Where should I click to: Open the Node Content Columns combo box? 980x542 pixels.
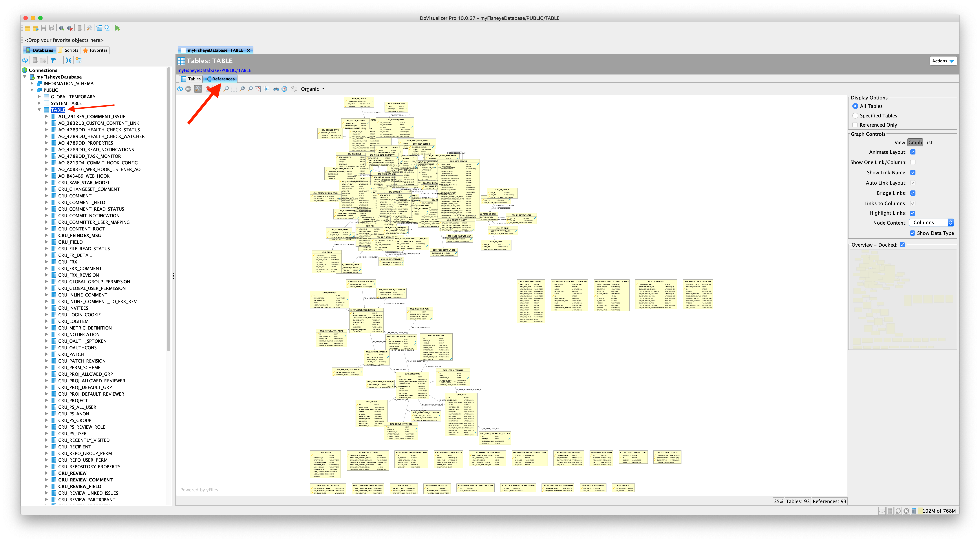pyautogui.click(x=931, y=223)
